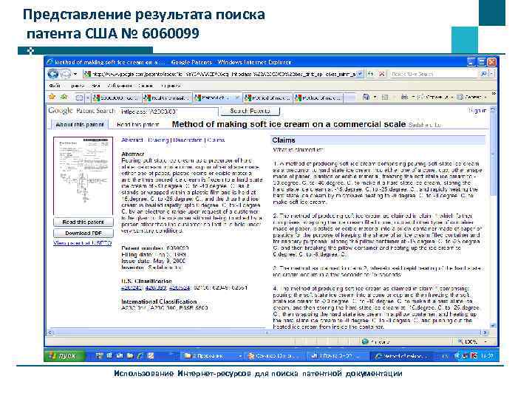Jump to the Claims section link

[x=216, y=140]
